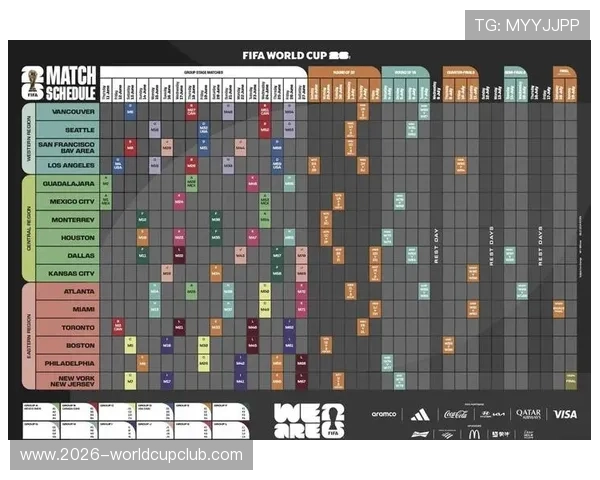The width and height of the screenshot is (600, 480).
Task: Click the vertical REST DAY text
Action: click(x=436, y=246)
